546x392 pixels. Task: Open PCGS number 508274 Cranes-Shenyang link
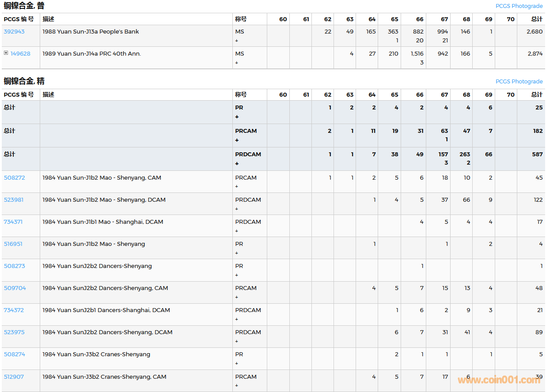pos(15,354)
